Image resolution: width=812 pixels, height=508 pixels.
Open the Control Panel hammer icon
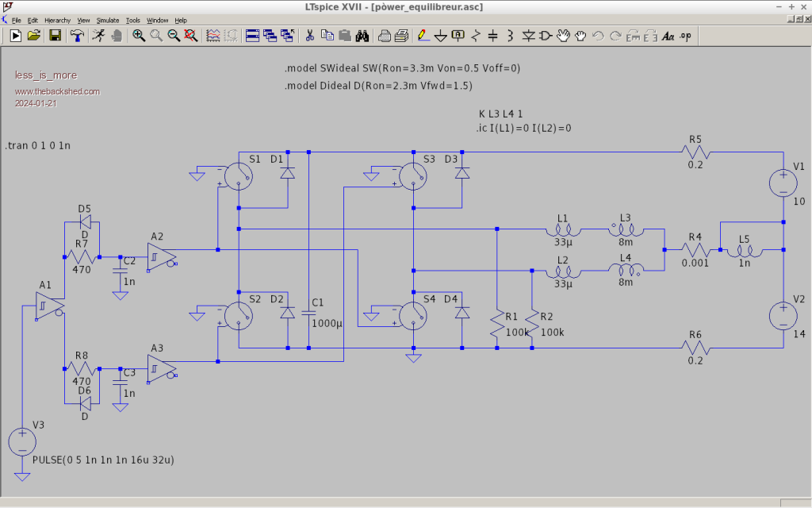pyautogui.click(x=77, y=36)
